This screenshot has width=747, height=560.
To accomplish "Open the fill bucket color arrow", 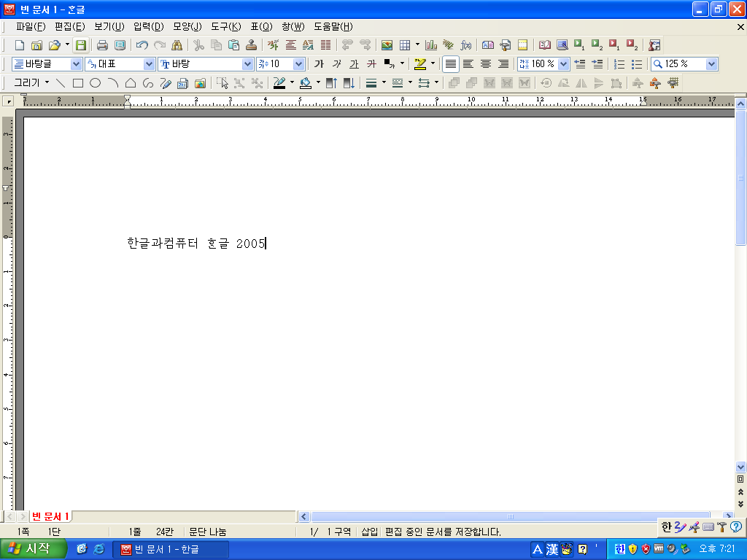I will pos(318,83).
